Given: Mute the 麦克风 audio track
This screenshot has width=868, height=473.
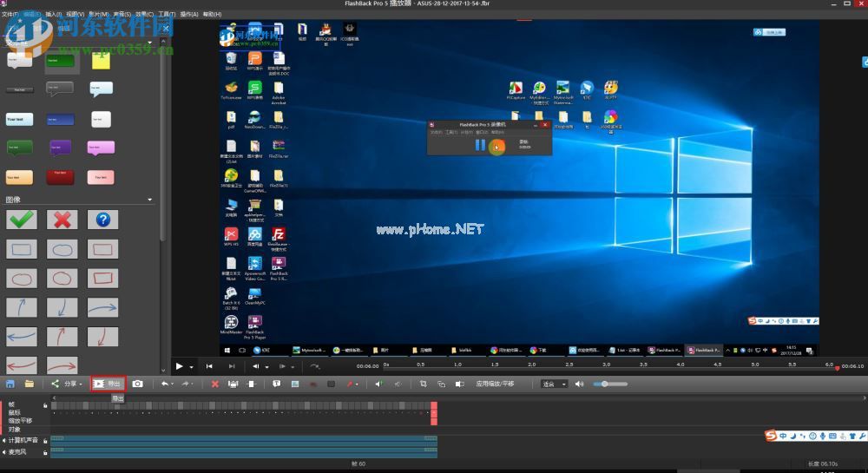Looking at the screenshot, I should click(3, 452).
